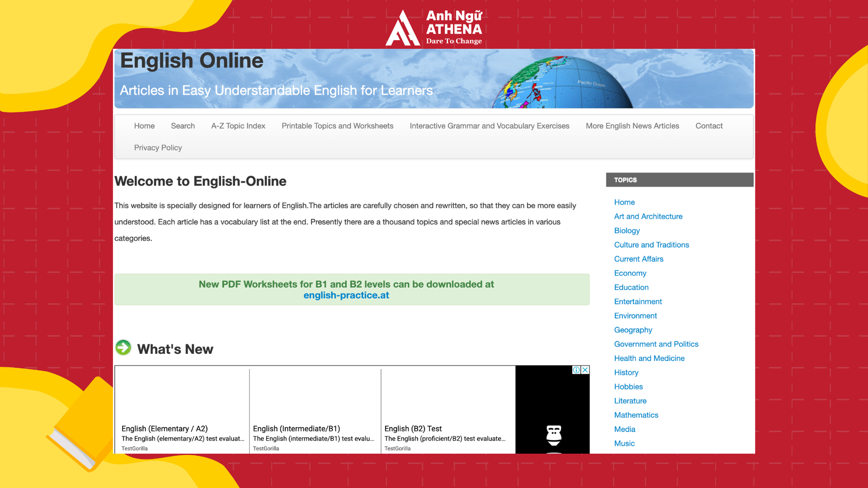
Task: Open Interactive Grammar and Vocabulary Exercises
Action: pyautogui.click(x=489, y=126)
